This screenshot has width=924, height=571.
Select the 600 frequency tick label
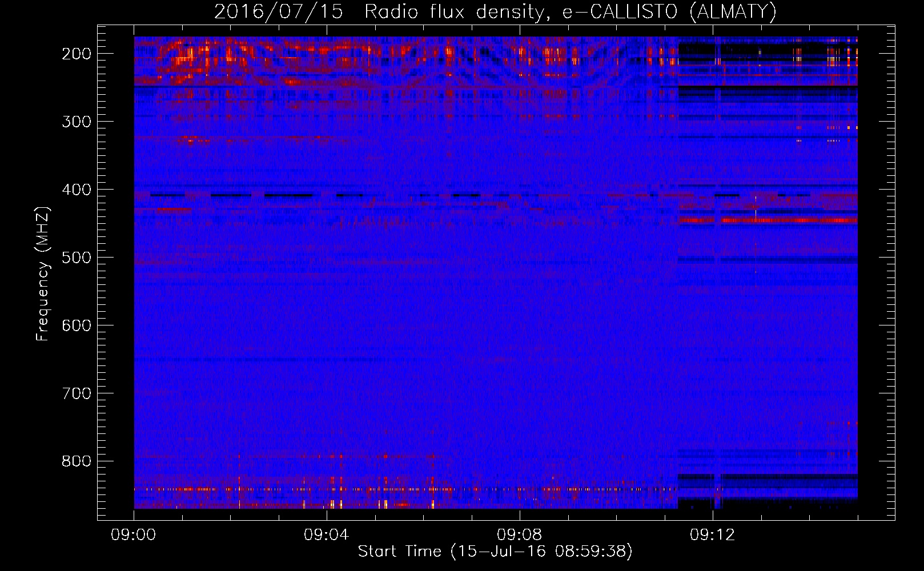(x=77, y=325)
